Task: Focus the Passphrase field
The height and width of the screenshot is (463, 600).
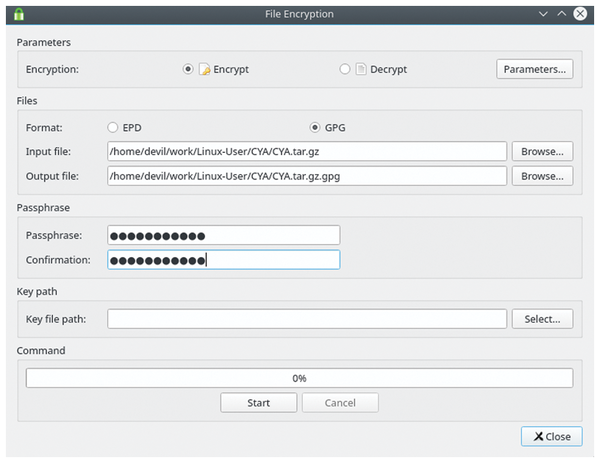Action: click(223, 235)
